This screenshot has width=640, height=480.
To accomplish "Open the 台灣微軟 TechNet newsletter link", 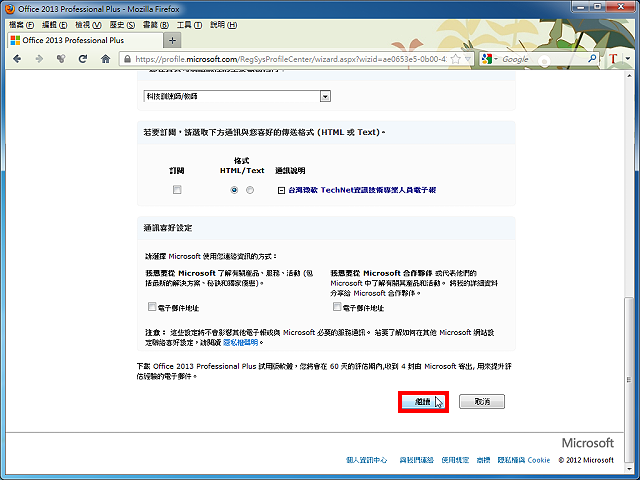I will tap(362, 190).
